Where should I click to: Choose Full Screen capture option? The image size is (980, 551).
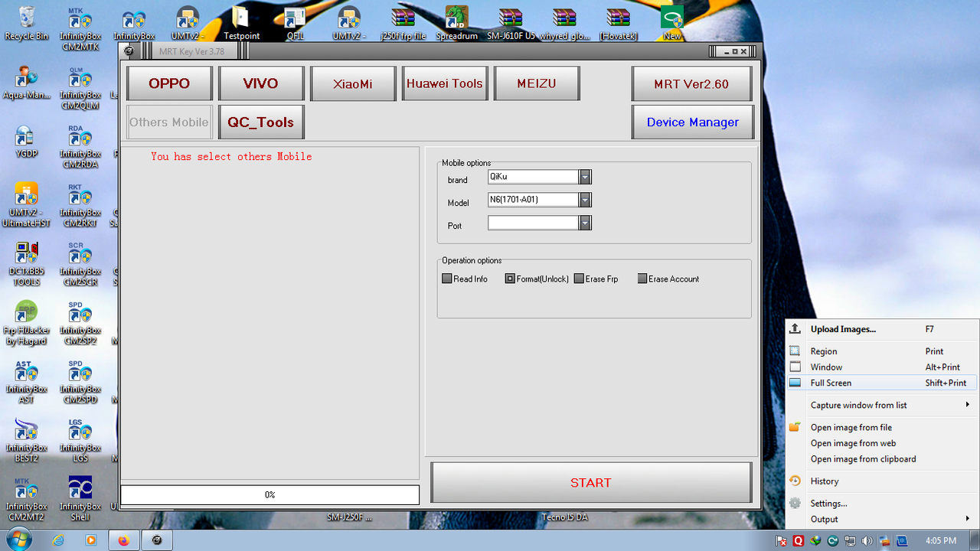883,383
